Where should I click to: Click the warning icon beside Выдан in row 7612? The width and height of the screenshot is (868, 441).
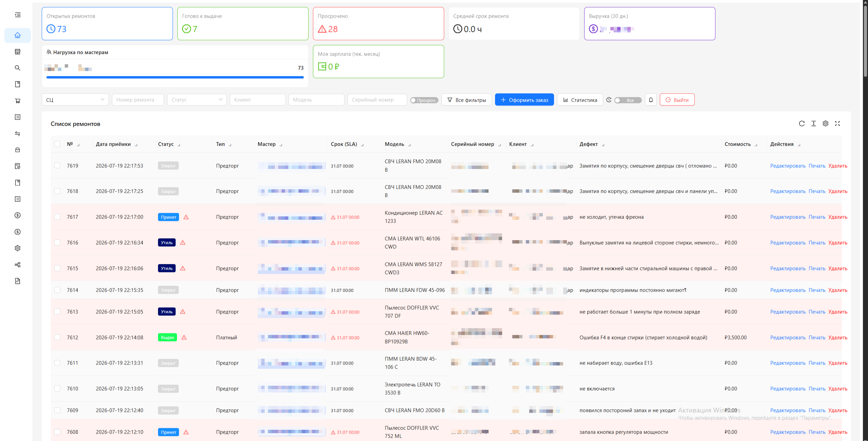tap(184, 337)
